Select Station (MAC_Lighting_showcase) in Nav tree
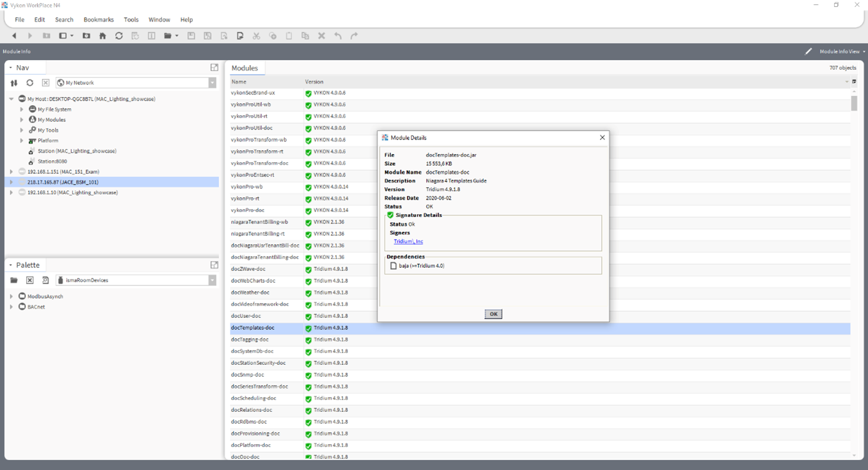868x470 pixels. [x=76, y=151]
